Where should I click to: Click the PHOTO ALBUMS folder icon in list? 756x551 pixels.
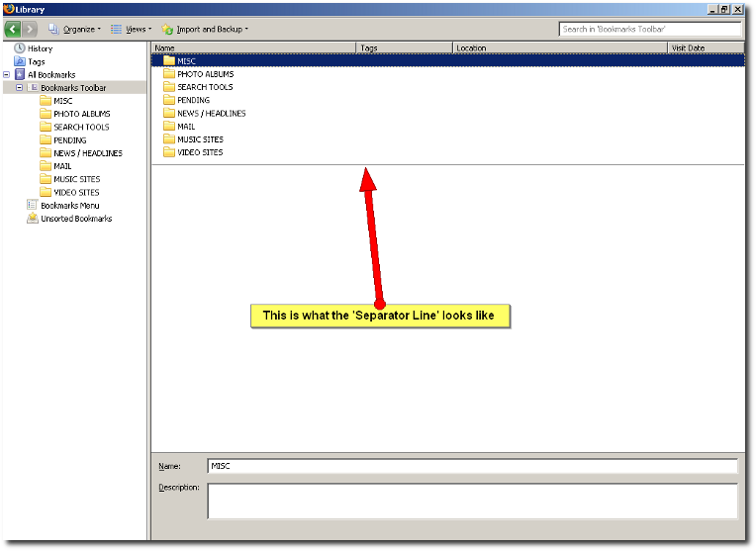point(169,73)
